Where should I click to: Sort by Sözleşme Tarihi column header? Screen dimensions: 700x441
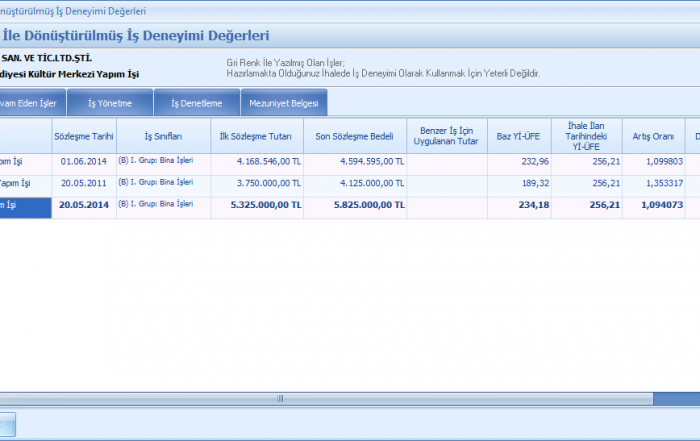click(x=84, y=135)
